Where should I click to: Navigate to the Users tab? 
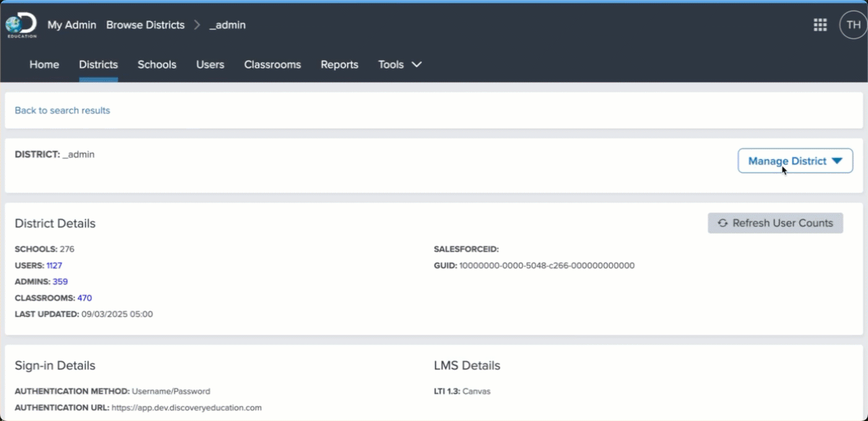[210, 64]
